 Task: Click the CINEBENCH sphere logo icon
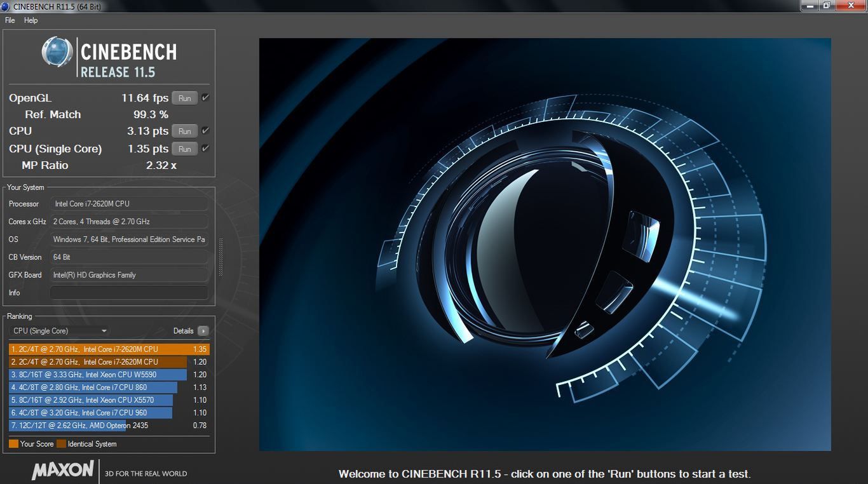click(x=57, y=52)
